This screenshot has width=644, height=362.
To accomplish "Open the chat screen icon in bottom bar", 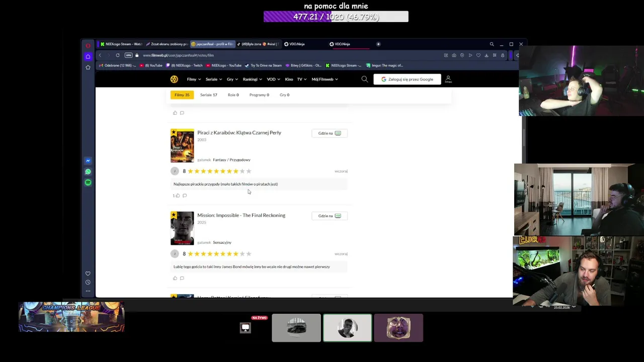I will pos(246,328).
